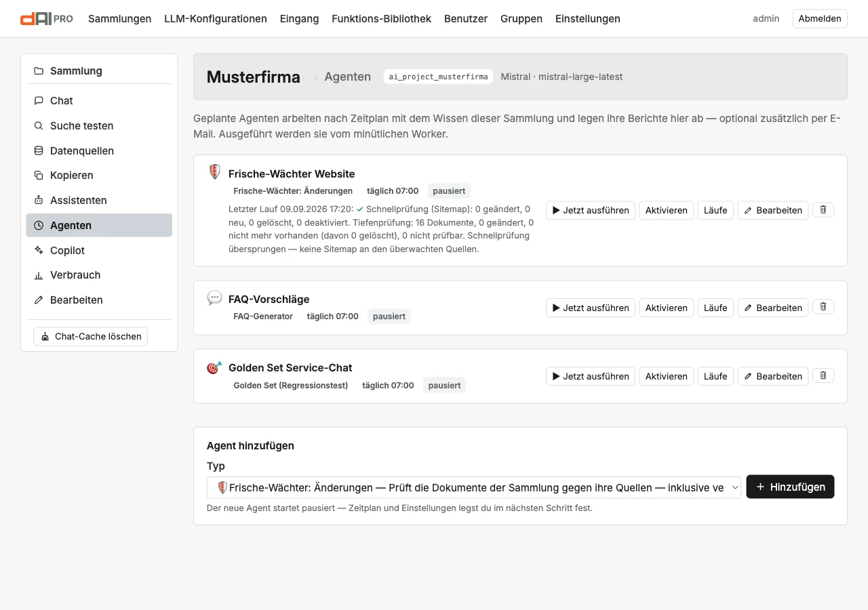
Task: Edit the Golden Set Service-Chat agent
Action: coord(773,376)
